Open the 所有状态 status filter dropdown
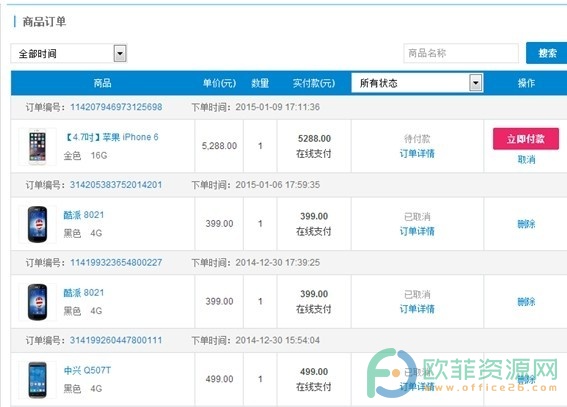 (417, 83)
